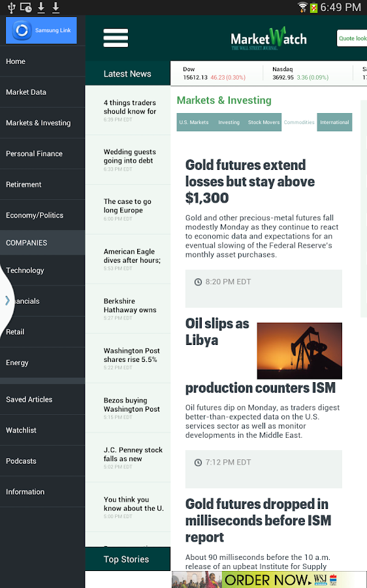Tap the 6:49 PM status bar clock

[340, 7]
